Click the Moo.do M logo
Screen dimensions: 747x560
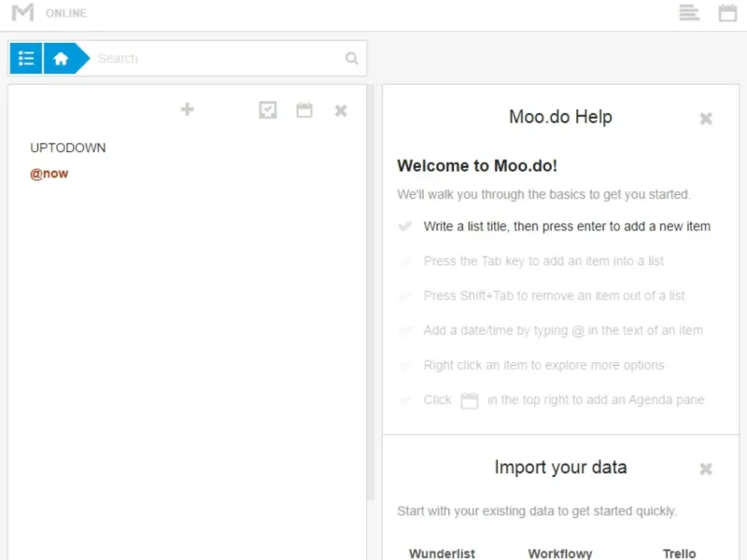[23, 13]
